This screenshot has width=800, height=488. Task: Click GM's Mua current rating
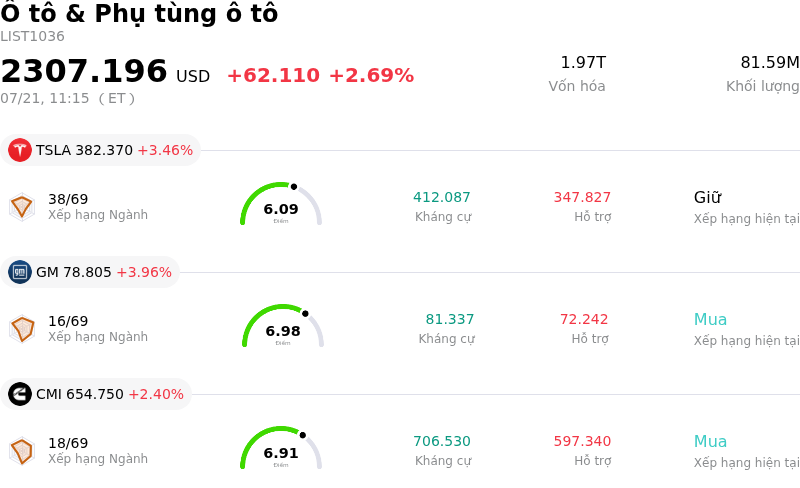[710, 320]
